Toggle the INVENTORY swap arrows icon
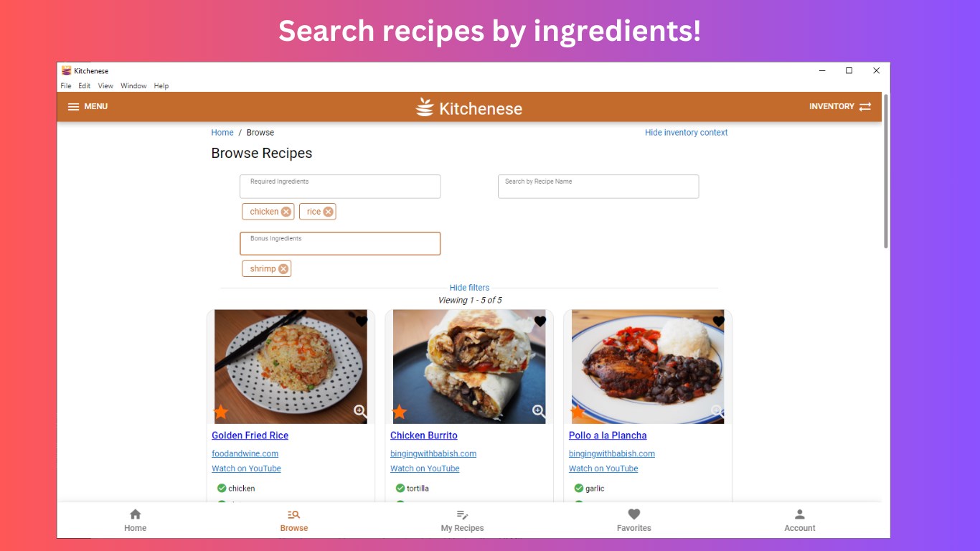 (865, 106)
